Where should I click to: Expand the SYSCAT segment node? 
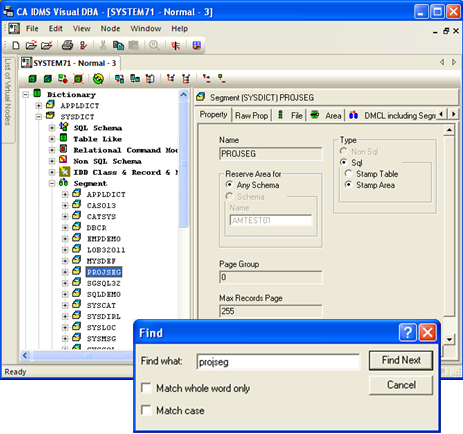65,305
